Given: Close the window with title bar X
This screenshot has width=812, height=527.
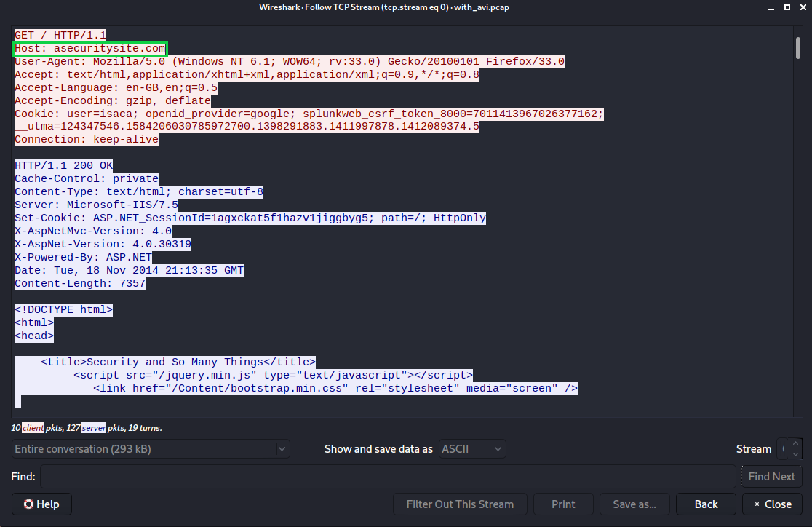Looking at the screenshot, I should [803, 7].
